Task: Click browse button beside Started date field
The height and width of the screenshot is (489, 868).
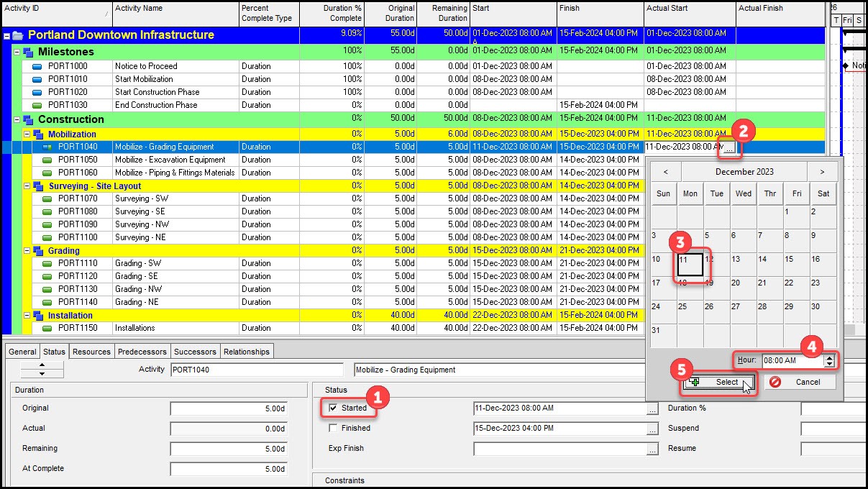Action: tap(652, 408)
